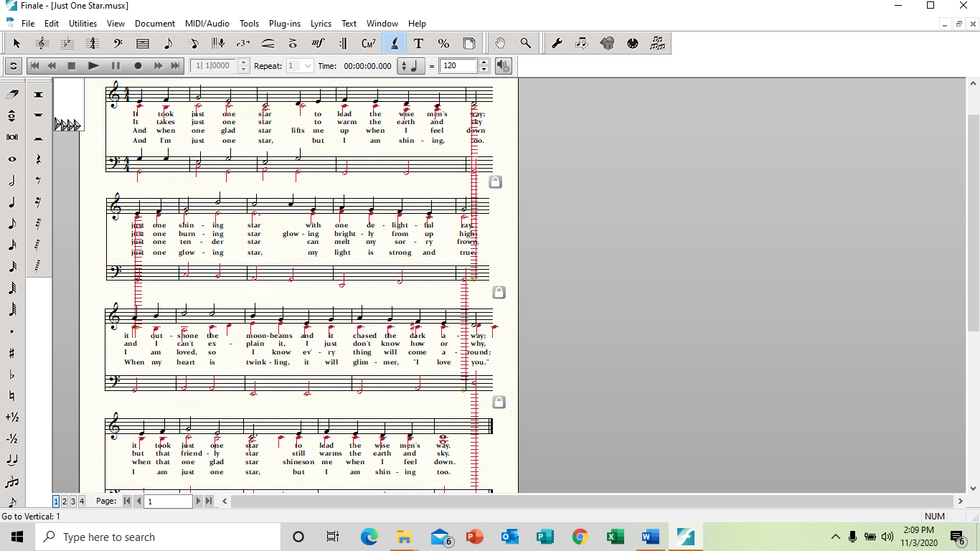Select the Hand Grabber tool
The width and height of the screenshot is (980, 551).
click(x=501, y=43)
